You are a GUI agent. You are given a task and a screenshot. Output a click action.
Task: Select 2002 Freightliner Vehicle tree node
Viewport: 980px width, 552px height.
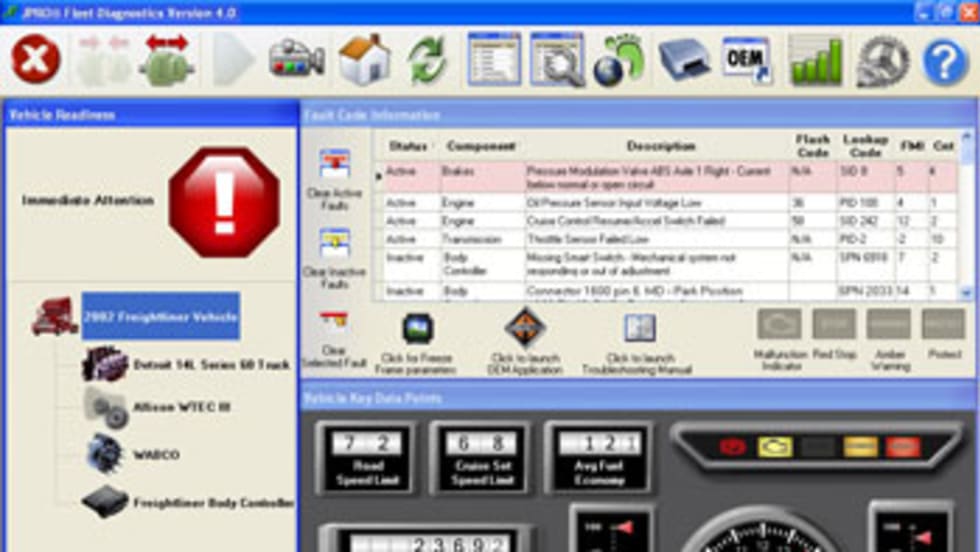coord(160,316)
